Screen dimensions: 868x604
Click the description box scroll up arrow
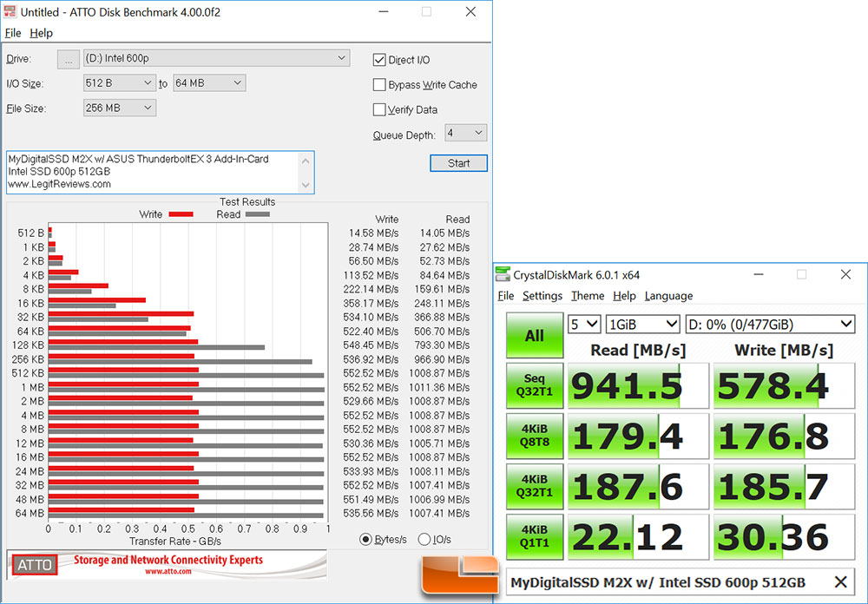pos(306,161)
